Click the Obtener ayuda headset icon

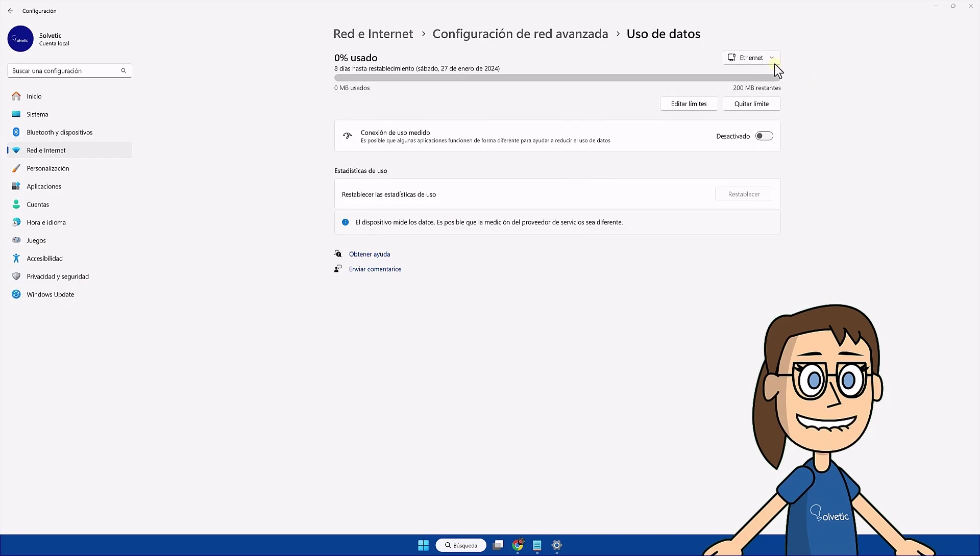click(338, 254)
